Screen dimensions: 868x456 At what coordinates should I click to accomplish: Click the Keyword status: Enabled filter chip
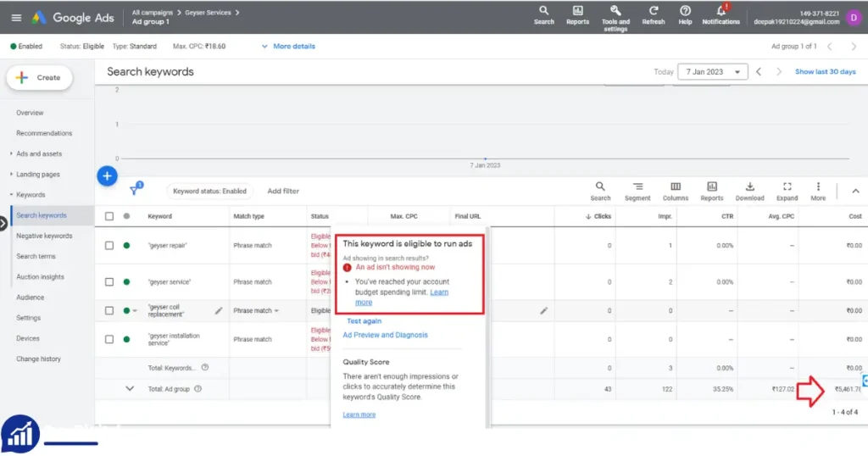pyautogui.click(x=209, y=191)
